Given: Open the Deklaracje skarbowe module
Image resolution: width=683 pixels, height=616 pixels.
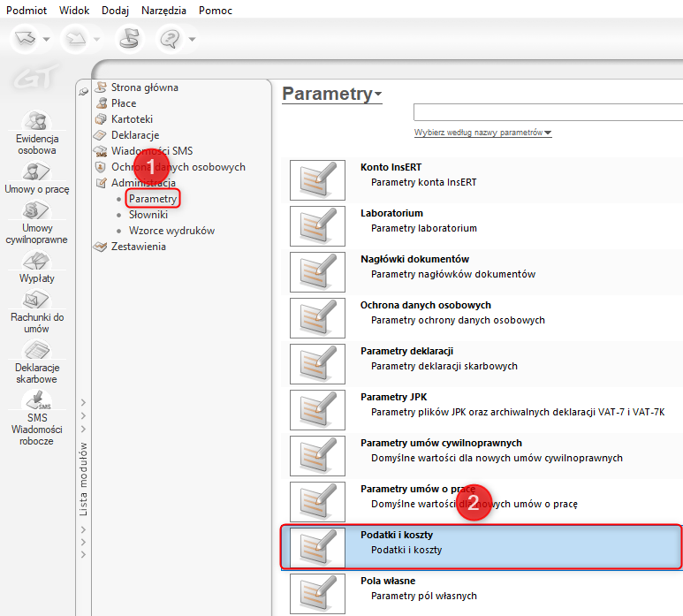Looking at the screenshot, I should (x=37, y=362).
